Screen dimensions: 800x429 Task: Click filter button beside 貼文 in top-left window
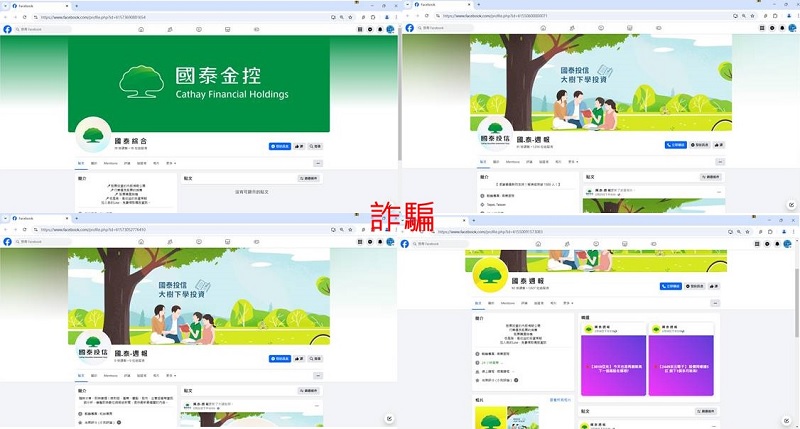pos(309,179)
